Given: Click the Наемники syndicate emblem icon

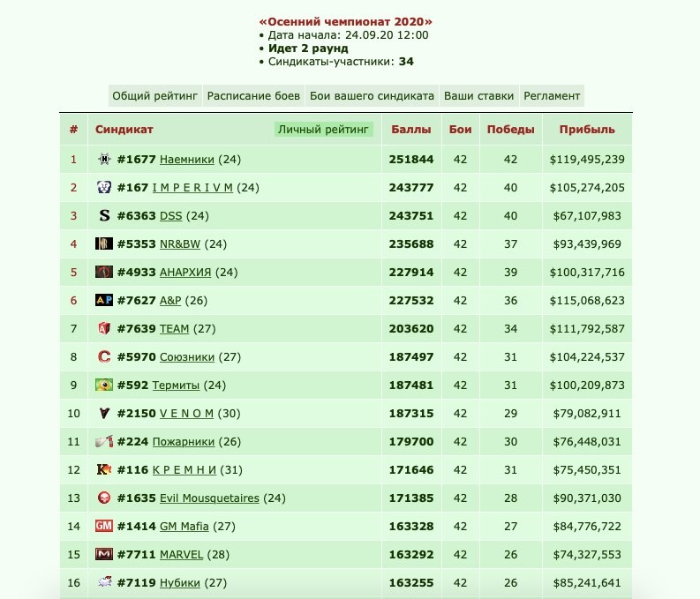Looking at the screenshot, I should 104,159.
